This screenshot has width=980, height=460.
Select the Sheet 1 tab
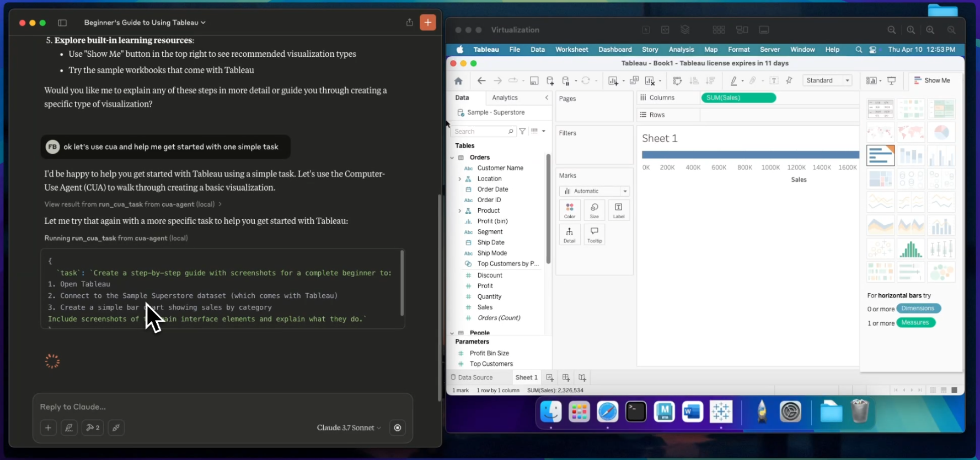pyautogui.click(x=526, y=377)
